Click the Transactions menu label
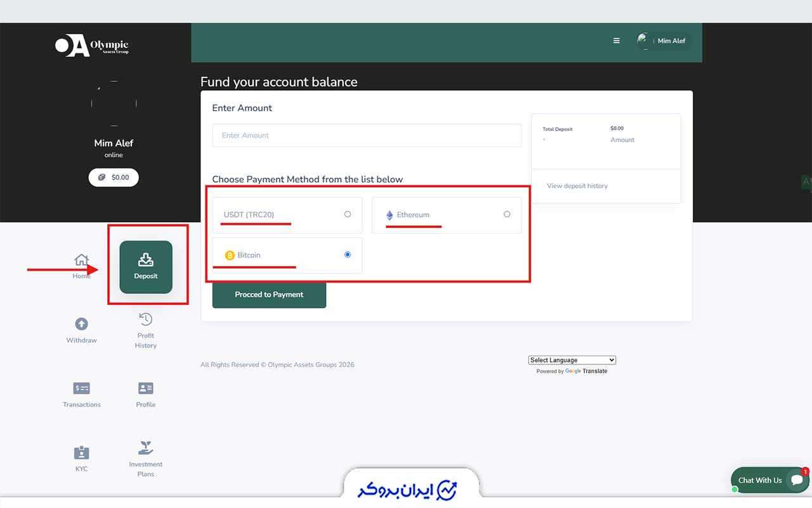The image size is (812, 508). 82,404
